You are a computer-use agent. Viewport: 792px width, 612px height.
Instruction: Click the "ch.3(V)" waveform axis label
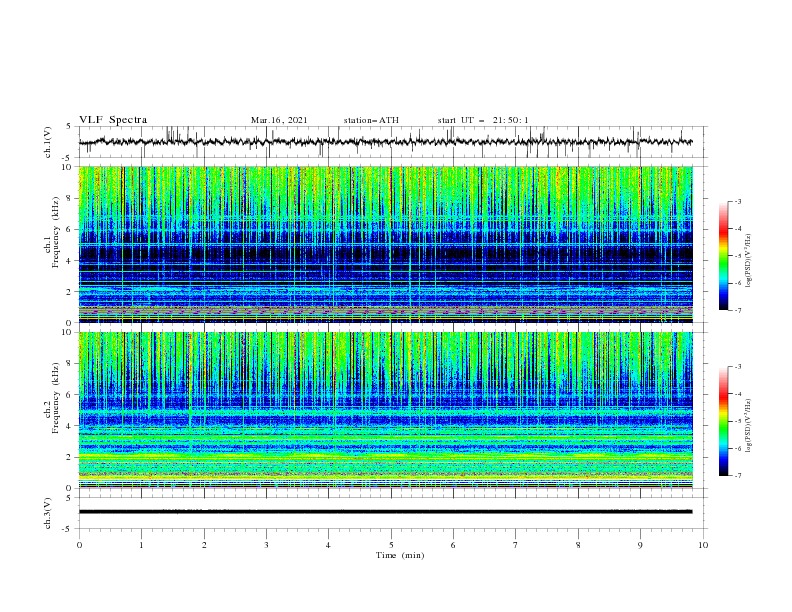point(48,513)
